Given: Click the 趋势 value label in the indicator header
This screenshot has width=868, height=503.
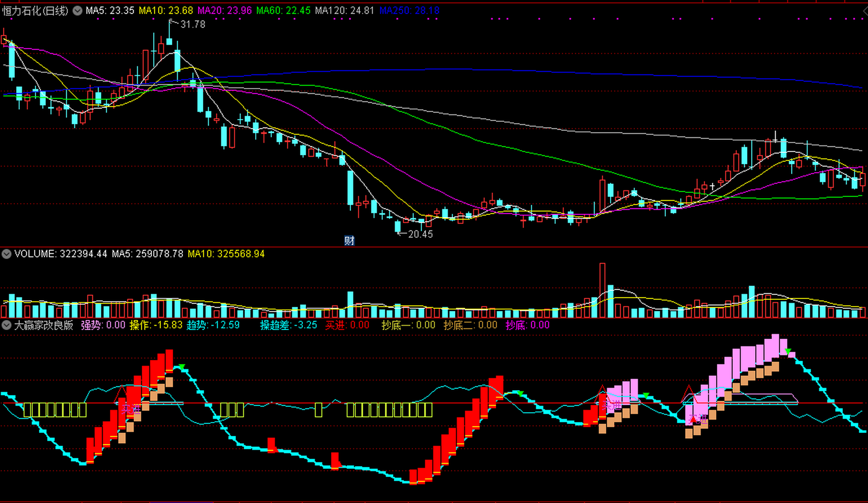Looking at the screenshot, I should pyautogui.click(x=213, y=325).
